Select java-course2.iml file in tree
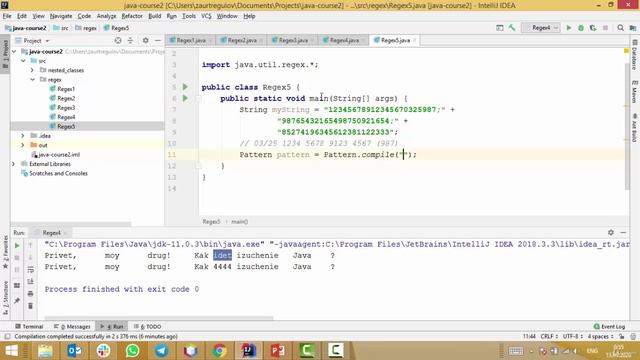Image resolution: width=640 pixels, height=360 pixels. (59, 154)
